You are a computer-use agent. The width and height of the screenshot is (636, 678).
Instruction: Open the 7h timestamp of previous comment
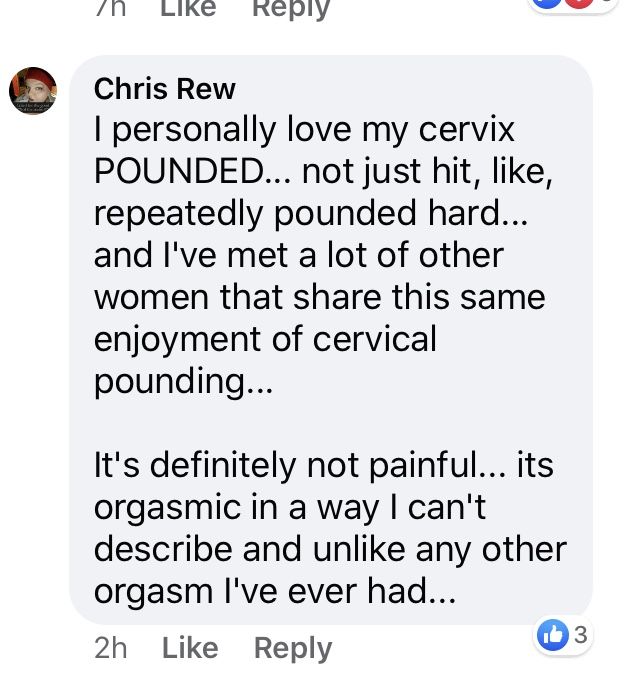[x=110, y=8]
